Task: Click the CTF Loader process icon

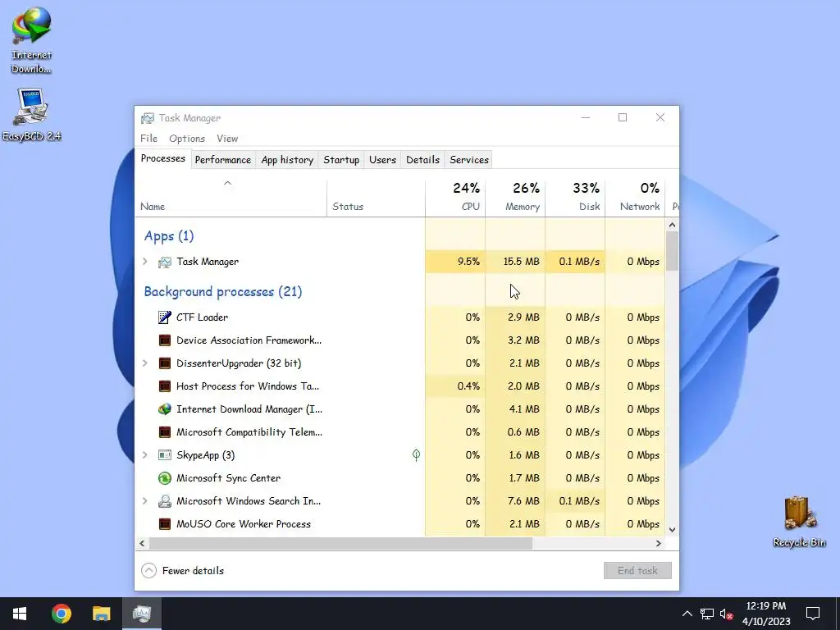Action: click(x=164, y=317)
